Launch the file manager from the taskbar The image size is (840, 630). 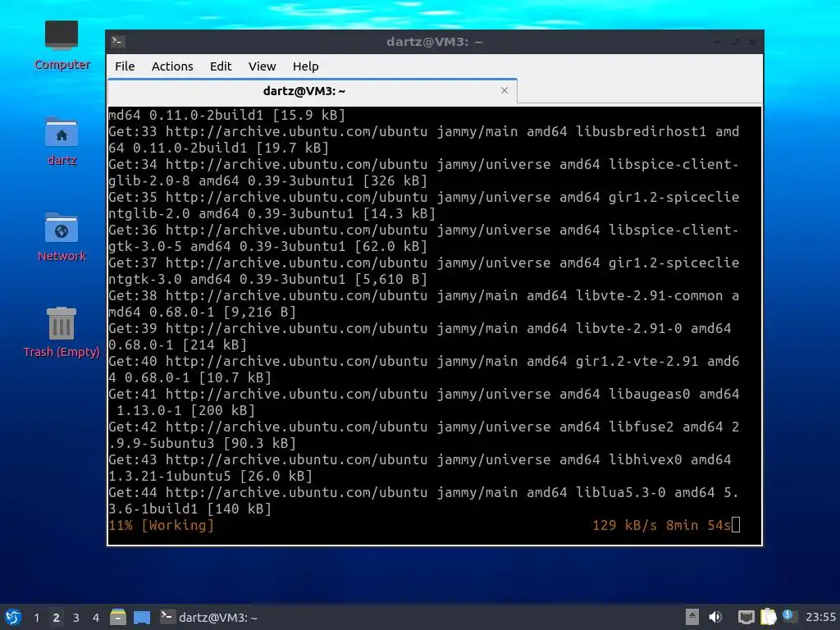(118, 617)
